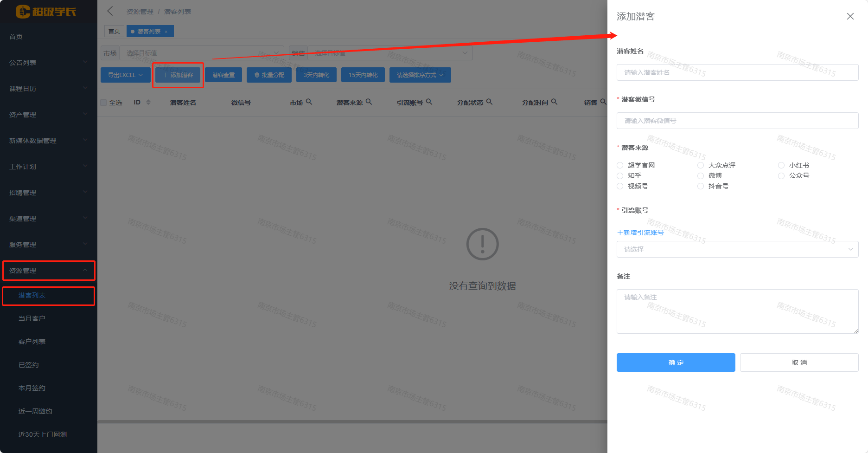
Task: Click the back arrow in the breadcrumb bar
Action: 110,11
